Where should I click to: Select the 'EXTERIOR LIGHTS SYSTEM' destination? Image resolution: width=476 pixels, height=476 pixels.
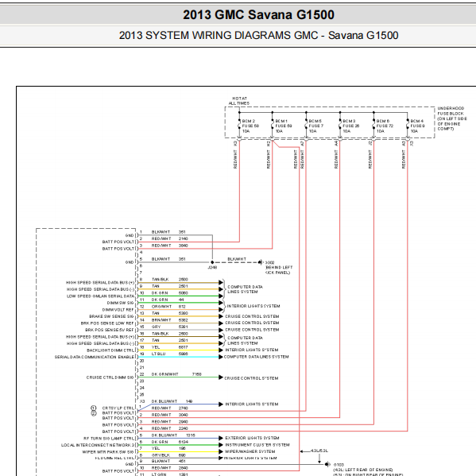252,438
